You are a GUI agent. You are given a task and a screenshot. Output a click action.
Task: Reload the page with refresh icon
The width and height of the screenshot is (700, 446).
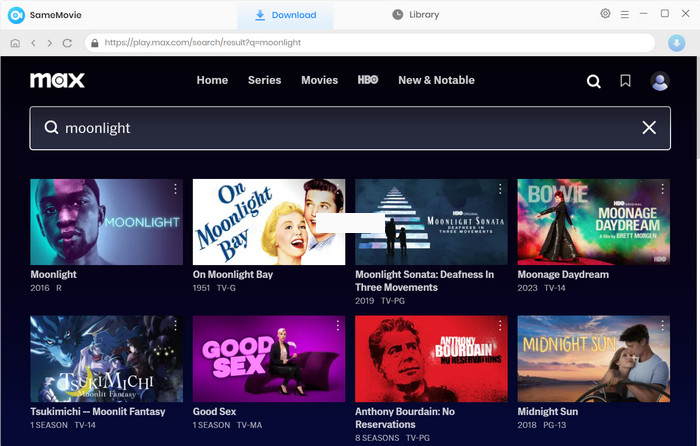pos(67,43)
